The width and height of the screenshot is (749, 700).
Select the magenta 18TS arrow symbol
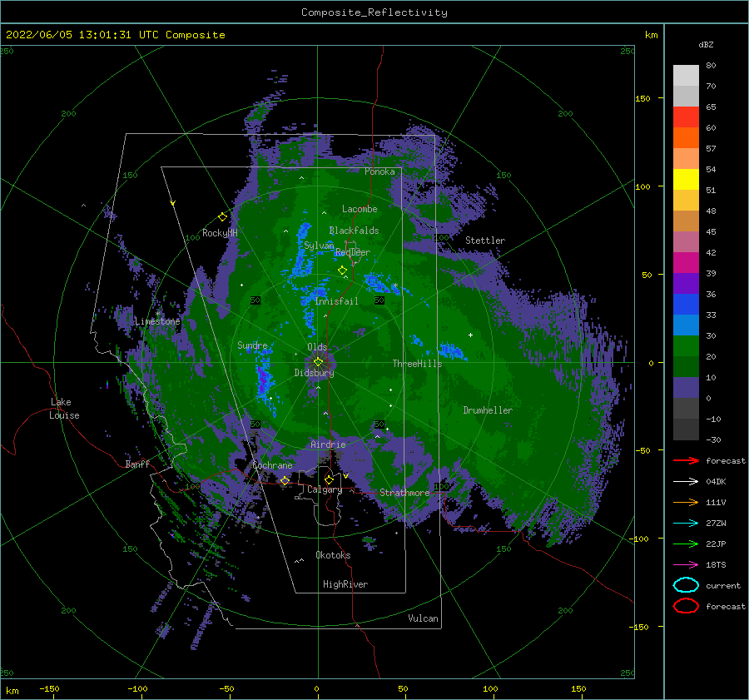click(x=686, y=565)
